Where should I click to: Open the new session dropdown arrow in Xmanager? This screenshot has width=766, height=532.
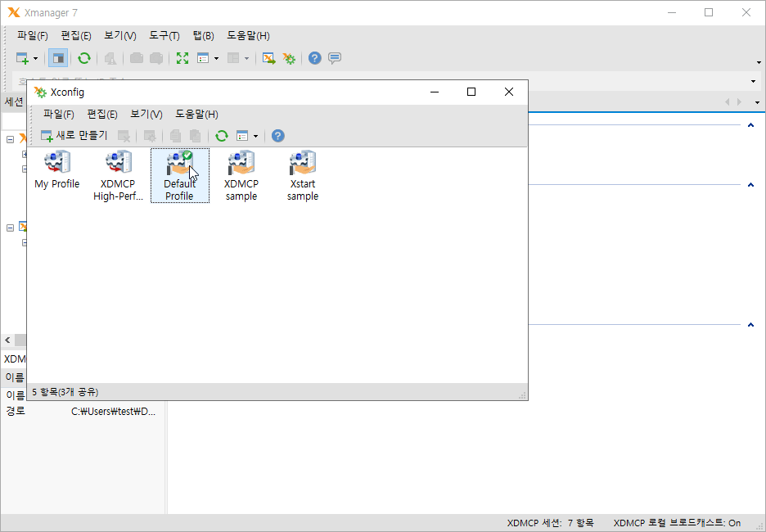tap(36, 59)
